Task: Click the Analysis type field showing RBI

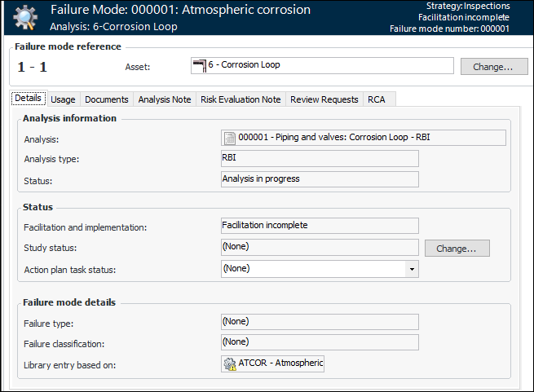Action: pos(320,159)
